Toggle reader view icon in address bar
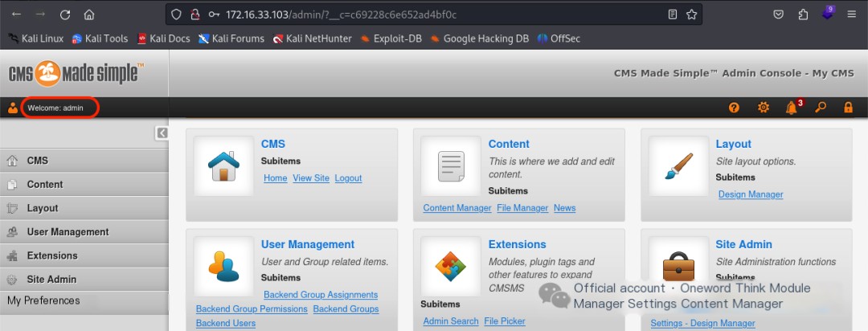 (x=673, y=14)
